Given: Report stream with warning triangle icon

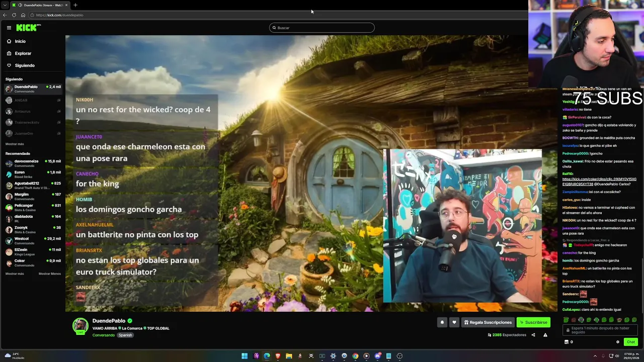Looking at the screenshot, I should click(x=545, y=335).
